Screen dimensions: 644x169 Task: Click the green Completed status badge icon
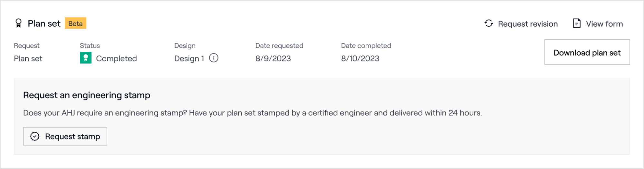pyautogui.click(x=86, y=58)
